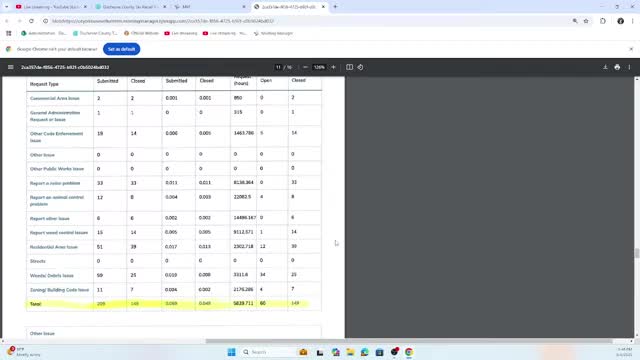Open the Windows Start menu
The width and height of the screenshot is (640, 360).
point(231,352)
